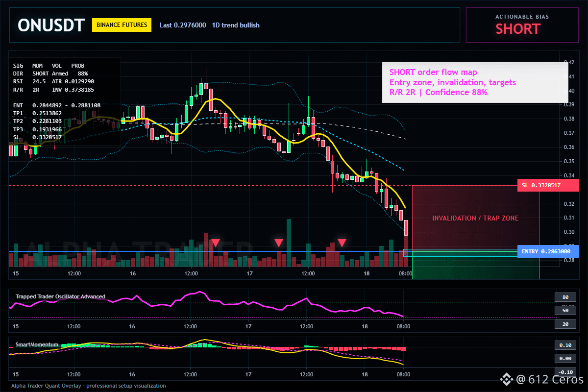Click the "ENT 0.2844892 - 0.2881108" row

(57, 105)
